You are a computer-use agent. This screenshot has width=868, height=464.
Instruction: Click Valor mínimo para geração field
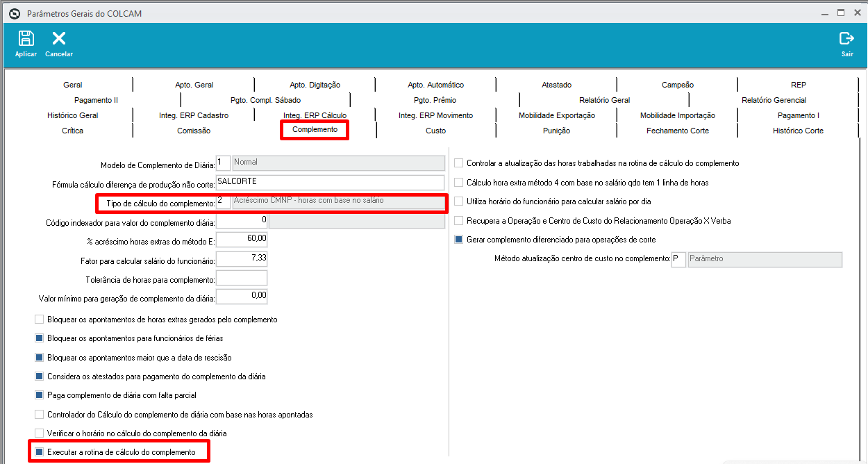tap(242, 297)
